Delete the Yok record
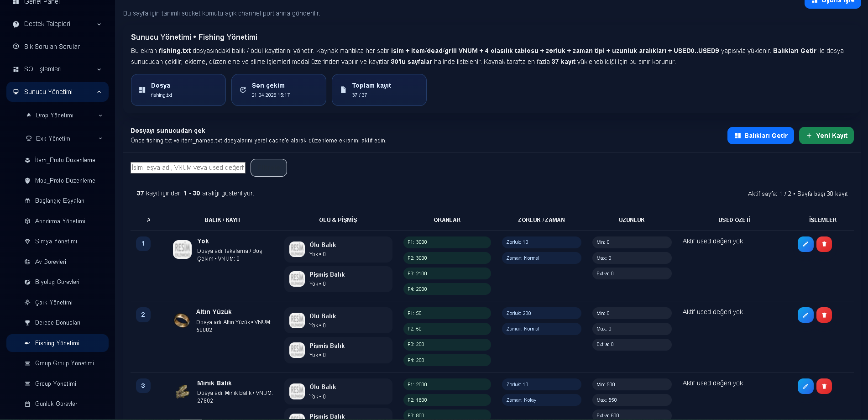This screenshot has height=420, width=868. [824, 244]
